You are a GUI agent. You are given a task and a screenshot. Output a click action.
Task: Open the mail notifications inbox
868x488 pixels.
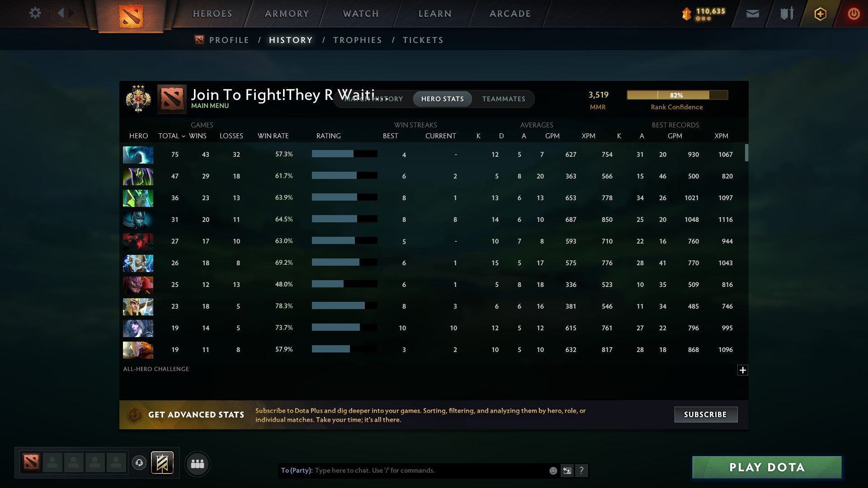click(753, 14)
